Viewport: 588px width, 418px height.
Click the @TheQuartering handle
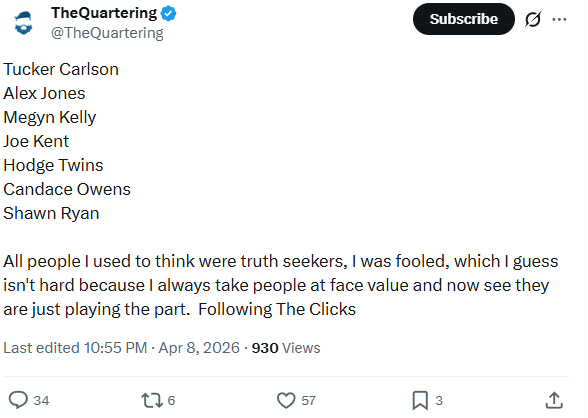pos(107,33)
